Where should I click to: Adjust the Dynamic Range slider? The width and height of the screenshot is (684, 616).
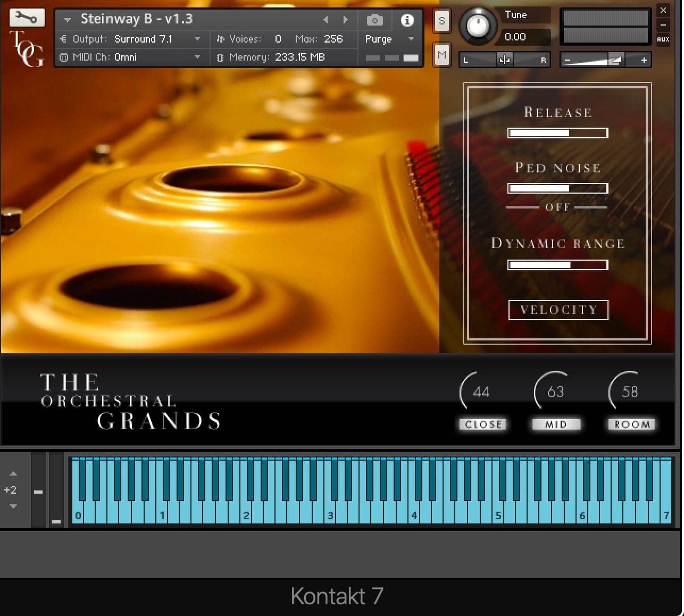(558, 264)
